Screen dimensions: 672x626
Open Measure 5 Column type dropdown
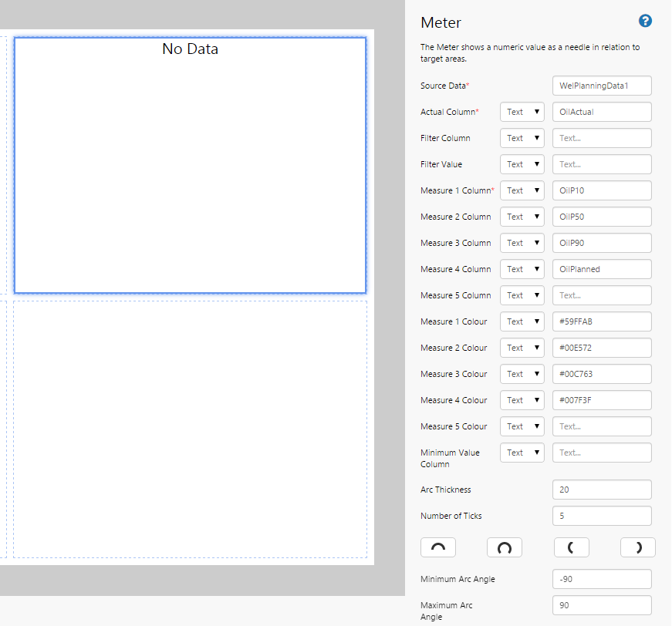point(522,295)
